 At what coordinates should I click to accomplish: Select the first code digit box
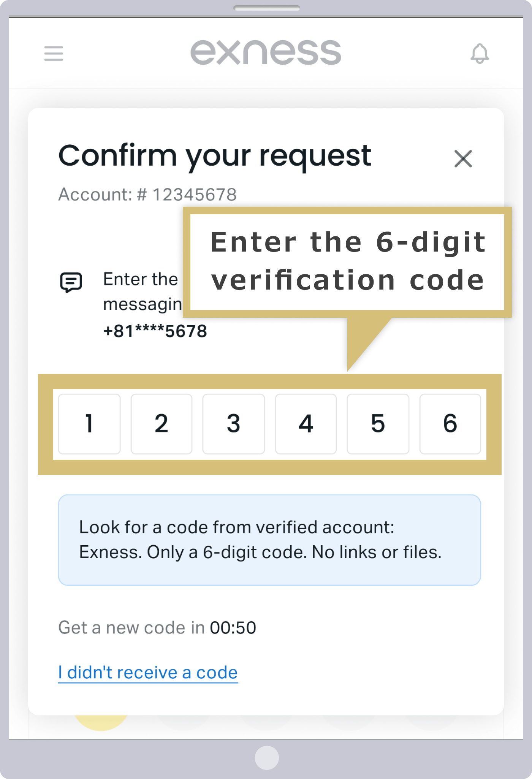(x=89, y=424)
